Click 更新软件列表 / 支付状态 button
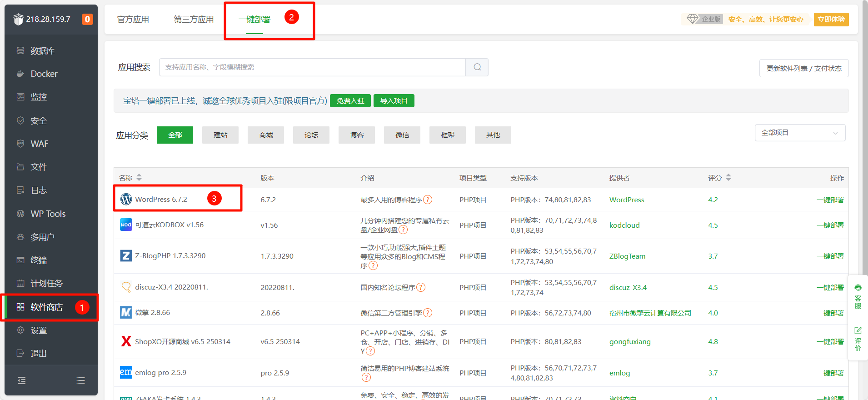 click(x=804, y=68)
